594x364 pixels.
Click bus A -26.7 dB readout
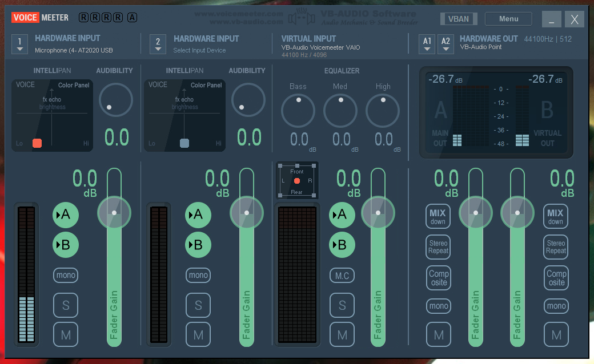pyautogui.click(x=445, y=79)
